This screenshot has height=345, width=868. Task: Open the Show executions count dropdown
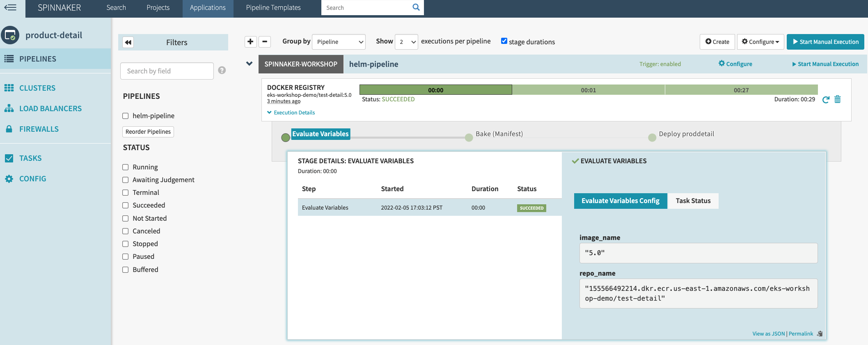coord(406,42)
